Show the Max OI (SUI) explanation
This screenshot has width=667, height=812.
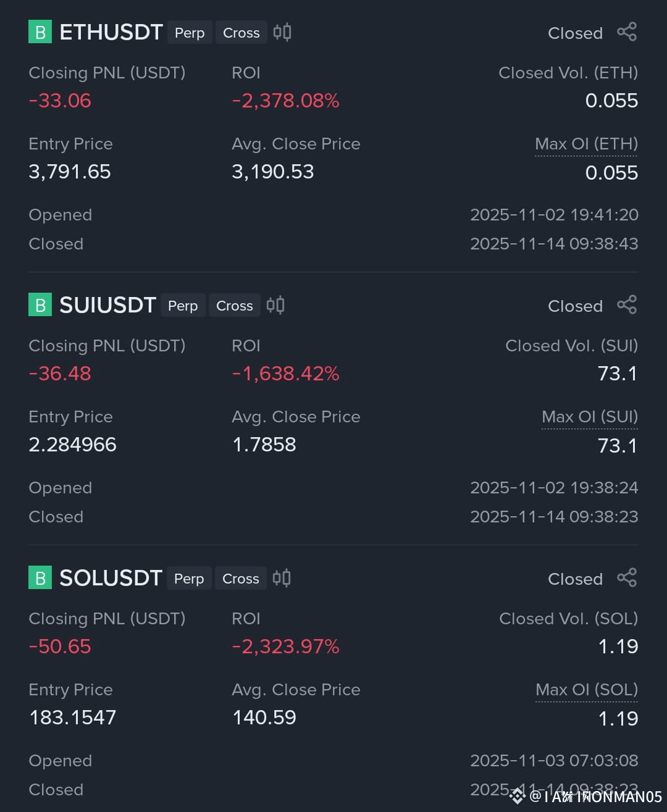(x=590, y=417)
